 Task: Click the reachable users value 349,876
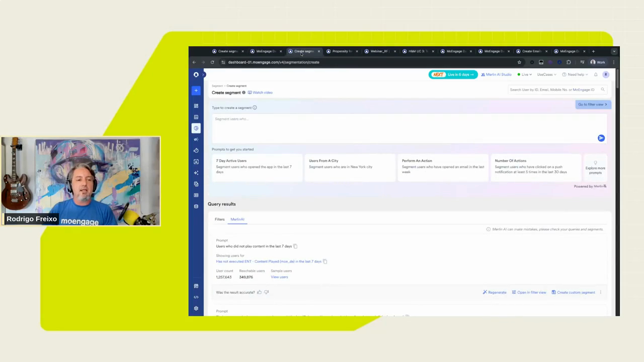246,277
